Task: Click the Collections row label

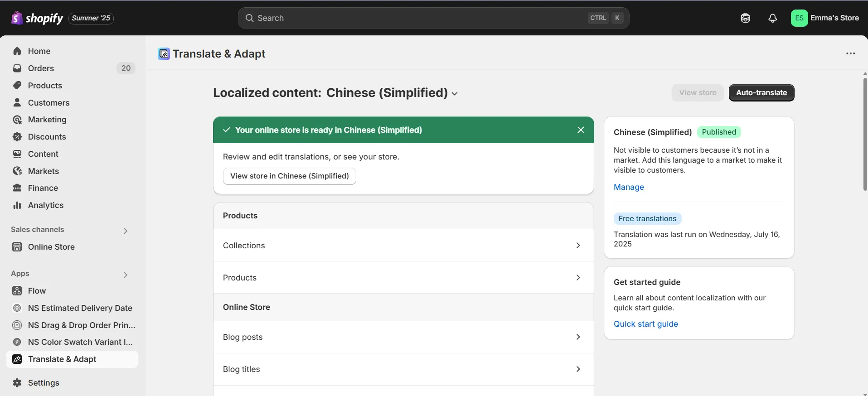Action: pos(244,246)
